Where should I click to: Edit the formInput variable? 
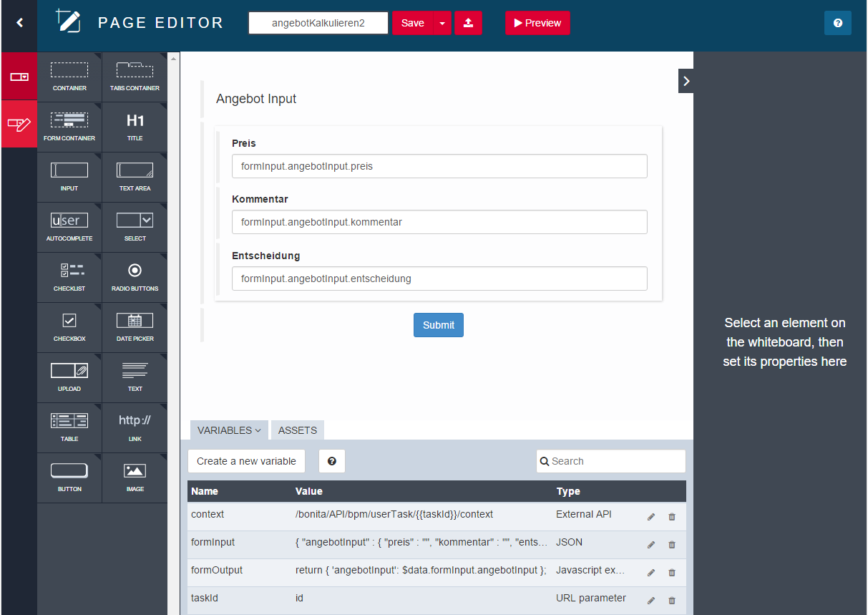(x=651, y=545)
